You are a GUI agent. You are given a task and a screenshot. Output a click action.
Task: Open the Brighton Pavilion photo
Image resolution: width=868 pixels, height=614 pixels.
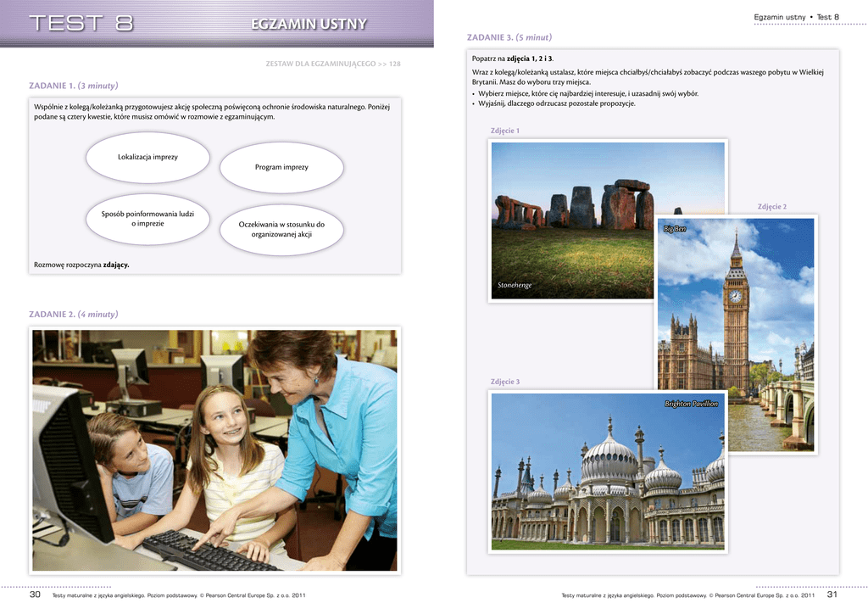(x=608, y=471)
